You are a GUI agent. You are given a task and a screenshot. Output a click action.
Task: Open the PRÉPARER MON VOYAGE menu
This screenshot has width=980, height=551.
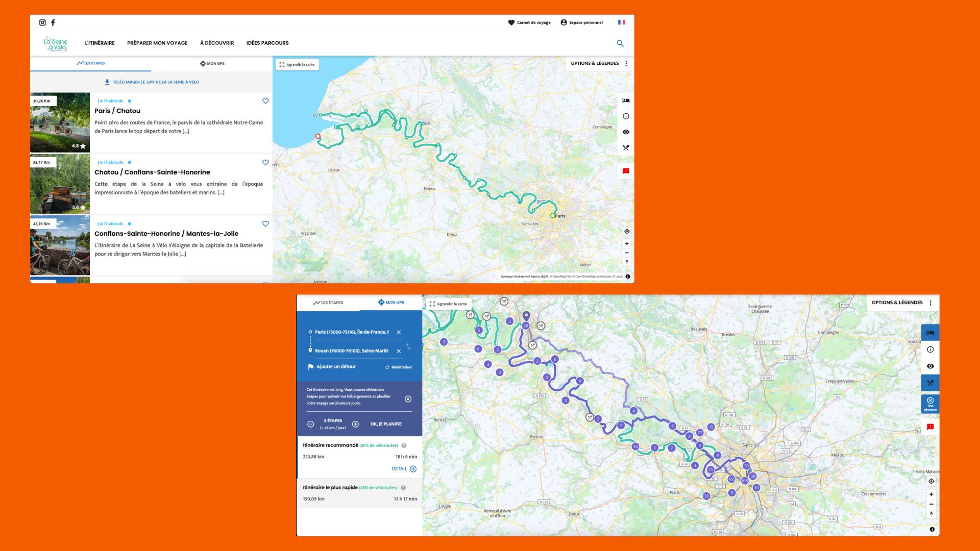[157, 43]
